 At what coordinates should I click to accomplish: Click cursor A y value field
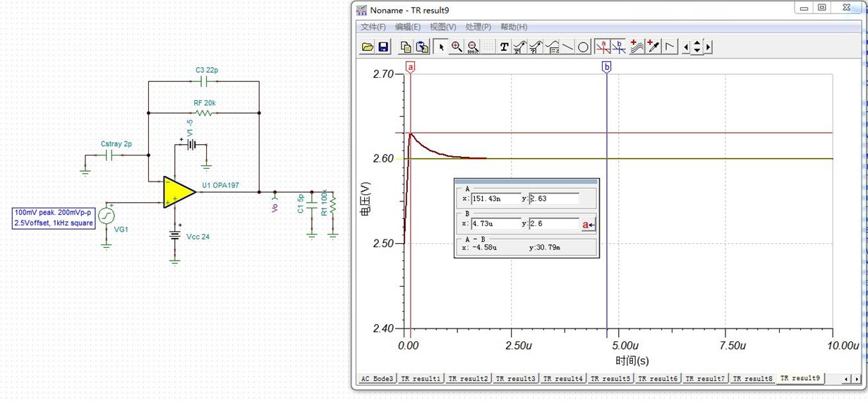click(x=554, y=199)
